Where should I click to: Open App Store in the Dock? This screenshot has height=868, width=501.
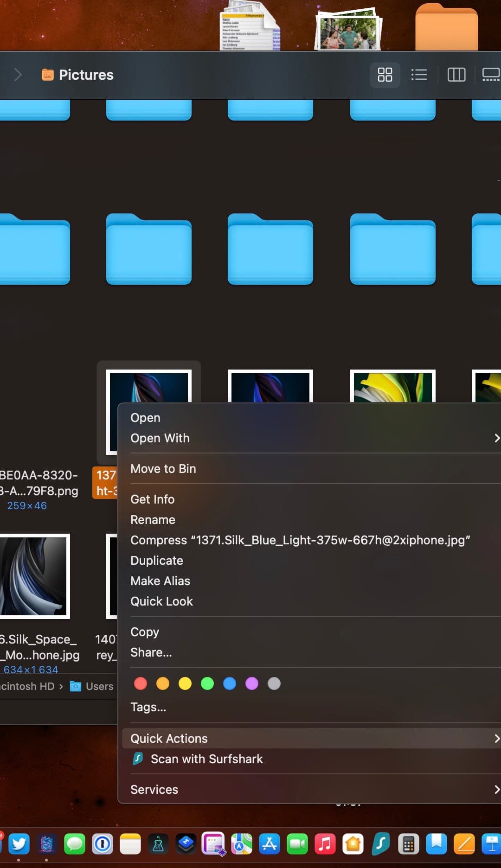tap(270, 844)
